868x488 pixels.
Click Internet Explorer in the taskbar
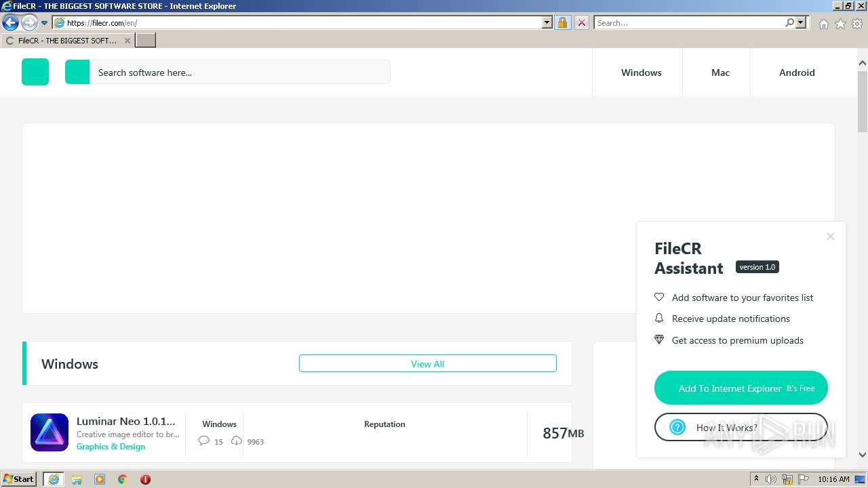tap(53, 479)
